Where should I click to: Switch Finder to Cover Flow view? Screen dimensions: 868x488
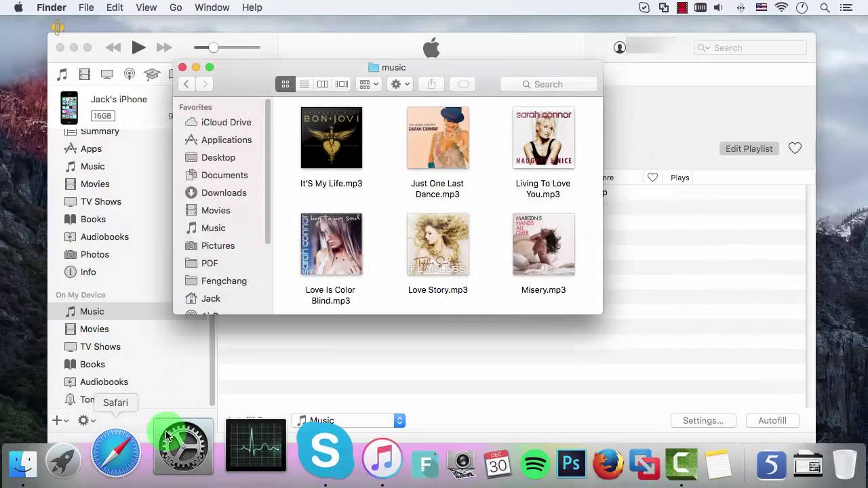(x=342, y=84)
